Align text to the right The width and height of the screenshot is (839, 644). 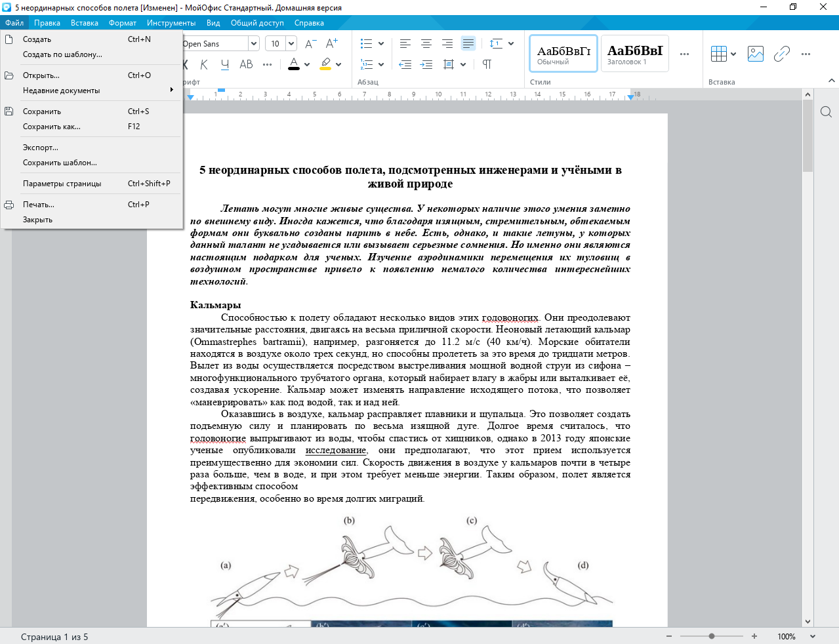point(447,44)
